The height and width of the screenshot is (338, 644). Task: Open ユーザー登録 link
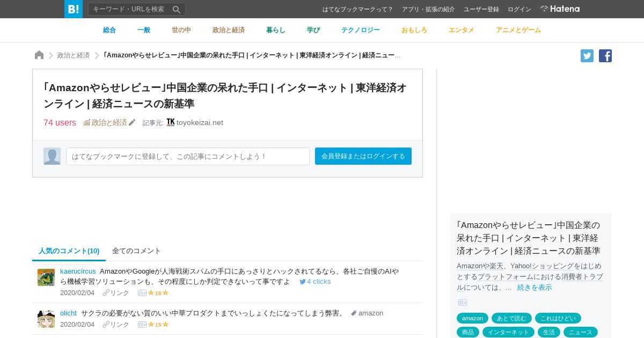(481, 9)
